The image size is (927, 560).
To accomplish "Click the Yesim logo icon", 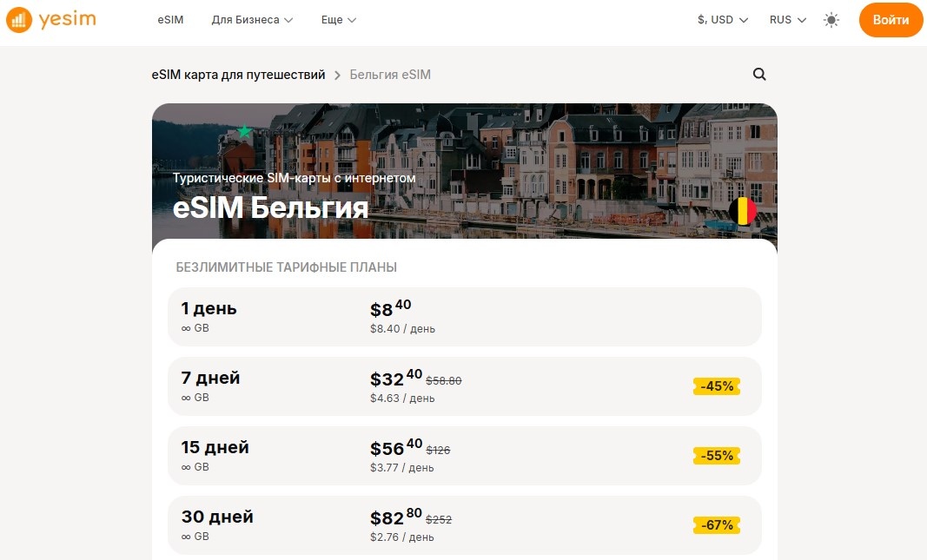I will [19, 20].
